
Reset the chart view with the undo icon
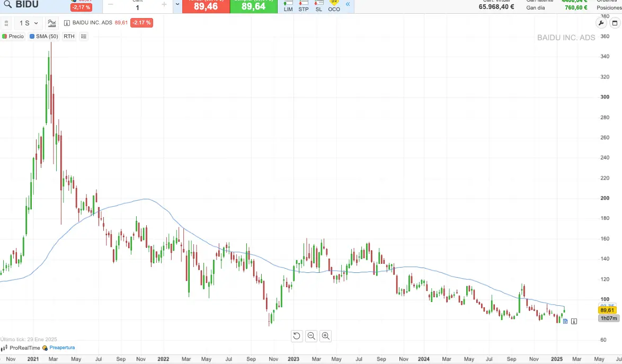(x=297, y=335)
